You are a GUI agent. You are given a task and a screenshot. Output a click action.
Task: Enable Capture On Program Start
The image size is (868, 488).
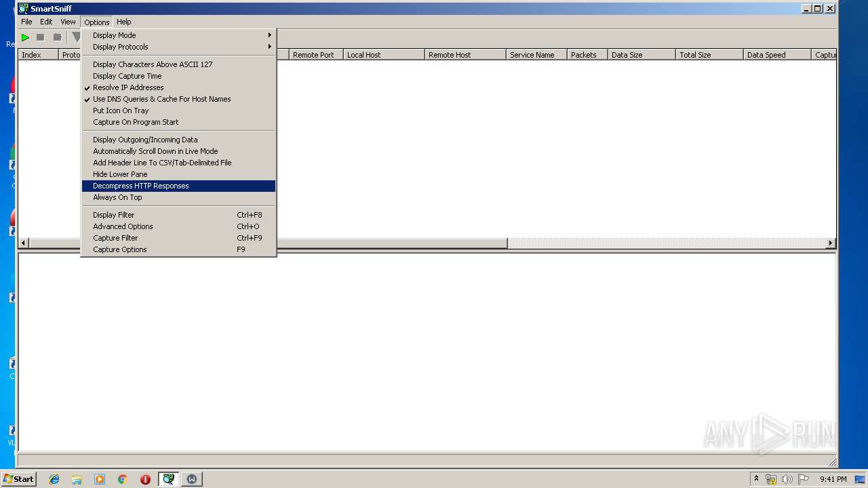coord(179,122)
